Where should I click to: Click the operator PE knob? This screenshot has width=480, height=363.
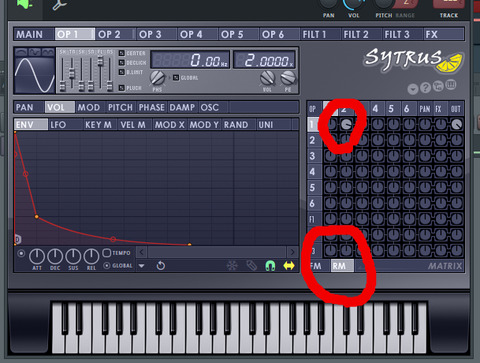pos(288,78)
